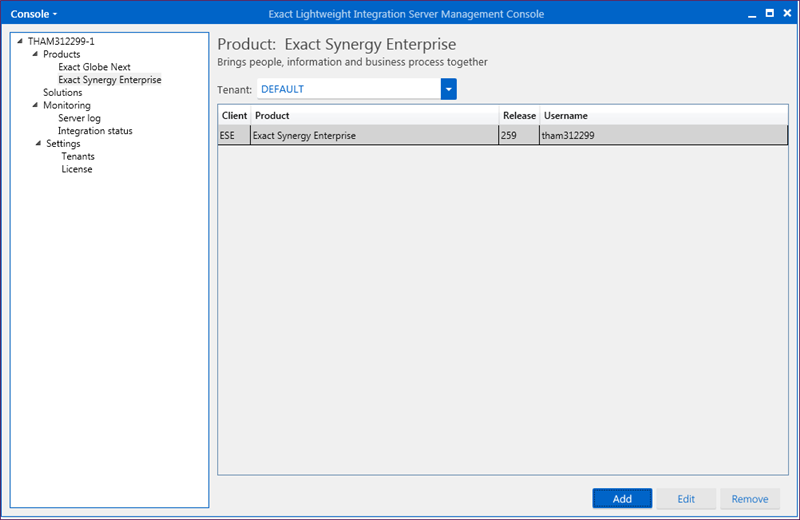This screenshot has height=520, width=800.
Task: Open the Solutions tree item
Action: click(x=63, y=92)
